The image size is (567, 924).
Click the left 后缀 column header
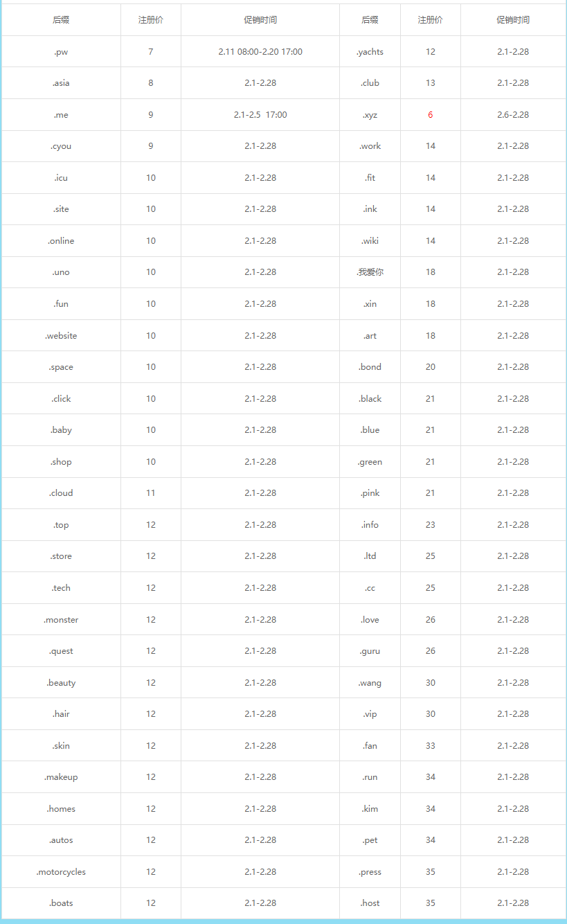pyautogui.click(x=61, y=20)
